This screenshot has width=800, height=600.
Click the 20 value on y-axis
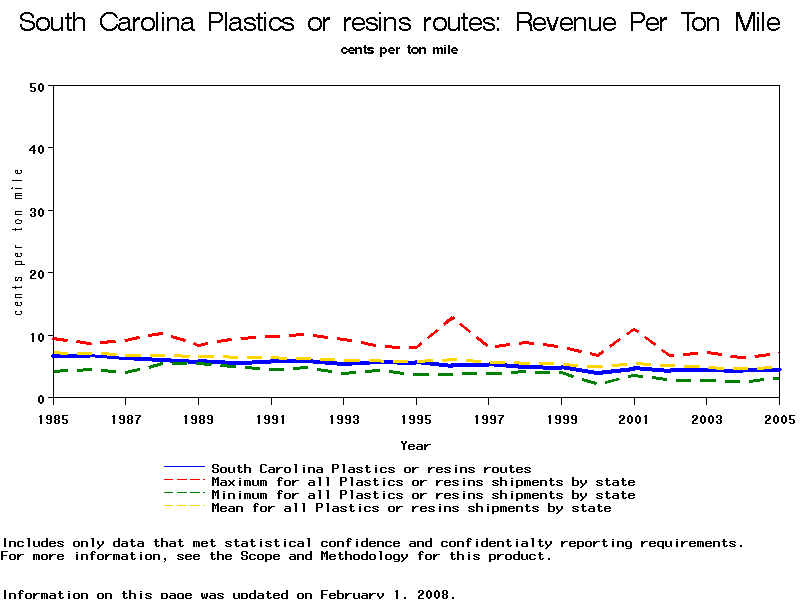pyautogui.click(x=37, y=274)
